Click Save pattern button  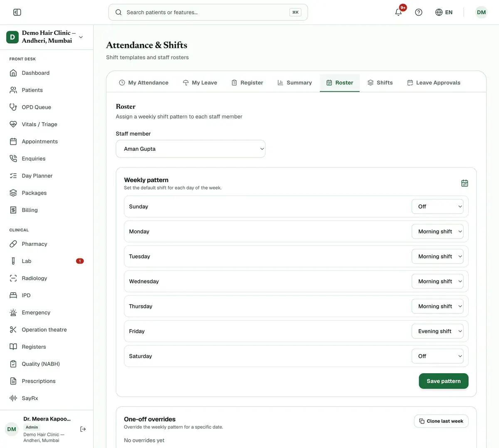coord(443,381)
